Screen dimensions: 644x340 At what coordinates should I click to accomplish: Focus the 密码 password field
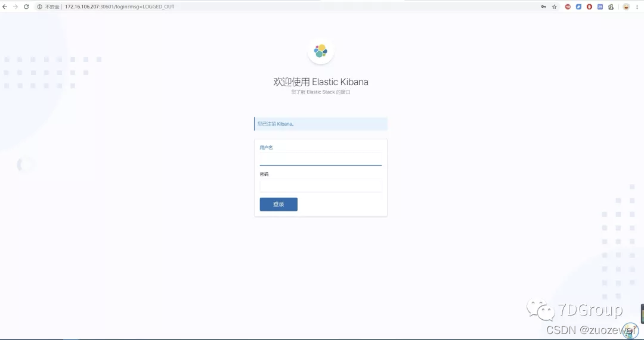click(321, 185)
